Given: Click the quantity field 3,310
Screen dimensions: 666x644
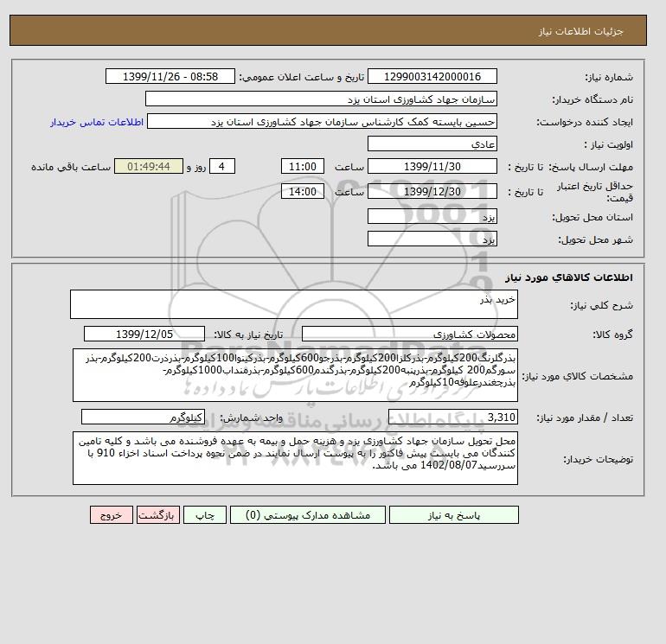Looking at the screenshot, I should 452,418.
